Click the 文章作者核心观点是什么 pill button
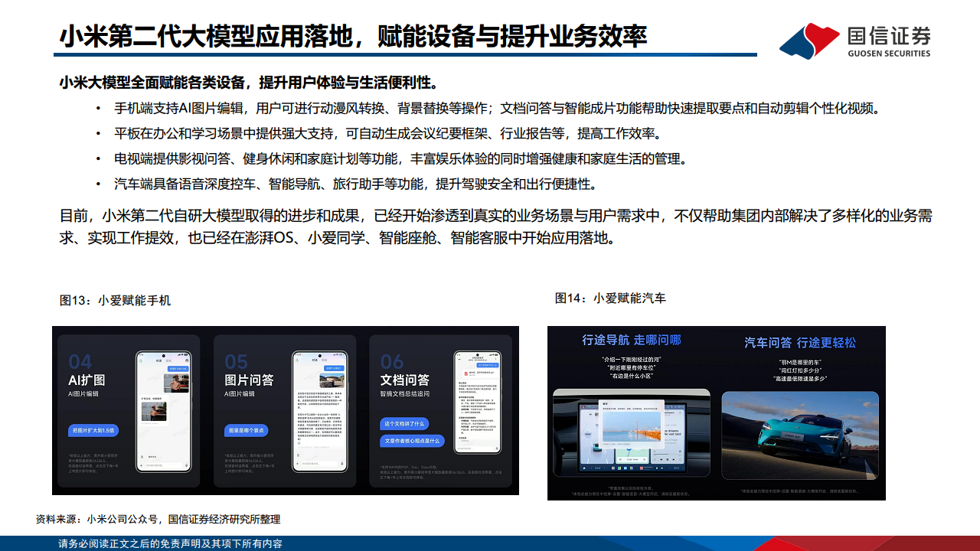Viewport: 980px width, 551px height. pos(412,441)
